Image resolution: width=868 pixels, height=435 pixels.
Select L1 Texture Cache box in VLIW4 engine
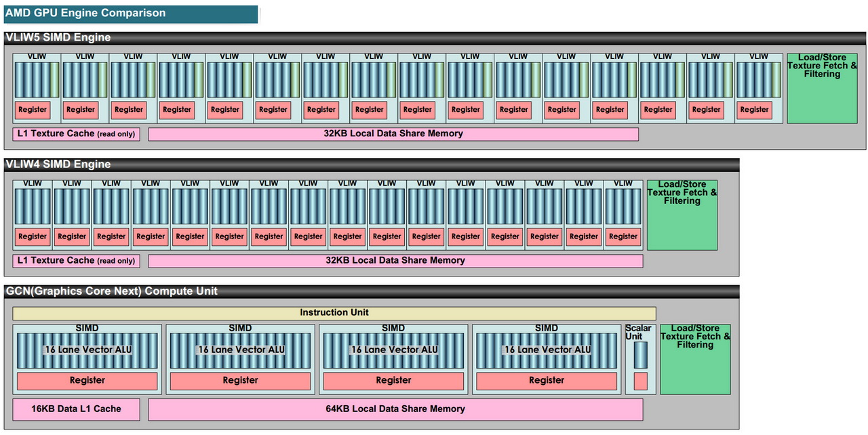pos(76,261)
